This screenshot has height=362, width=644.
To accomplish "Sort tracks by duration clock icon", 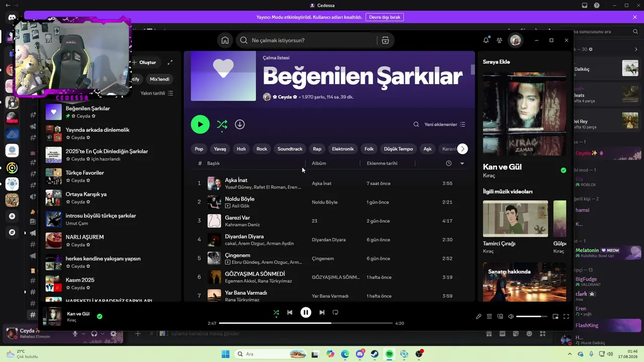I will (449, 163).
